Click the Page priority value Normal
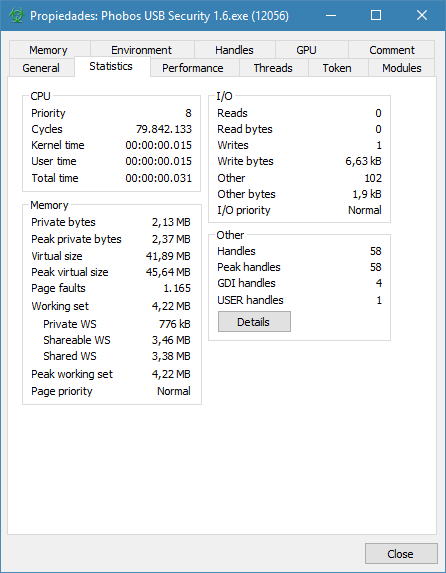The height and width of the screenshot is (573, 446). 174,391
